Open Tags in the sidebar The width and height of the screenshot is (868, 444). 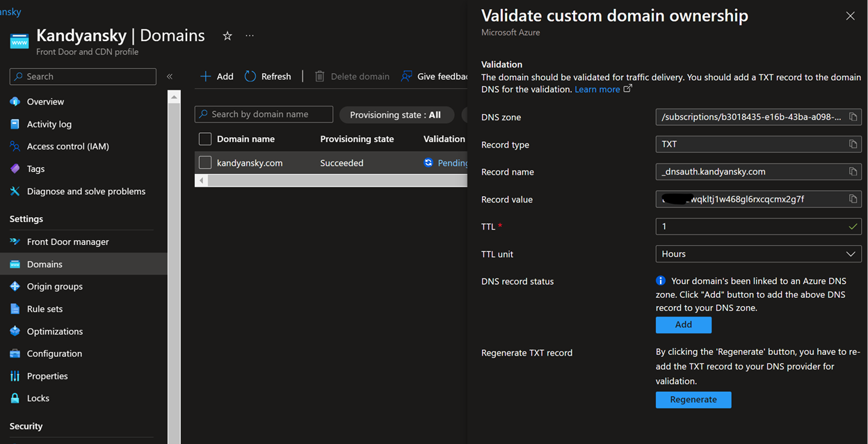(35, 168)
